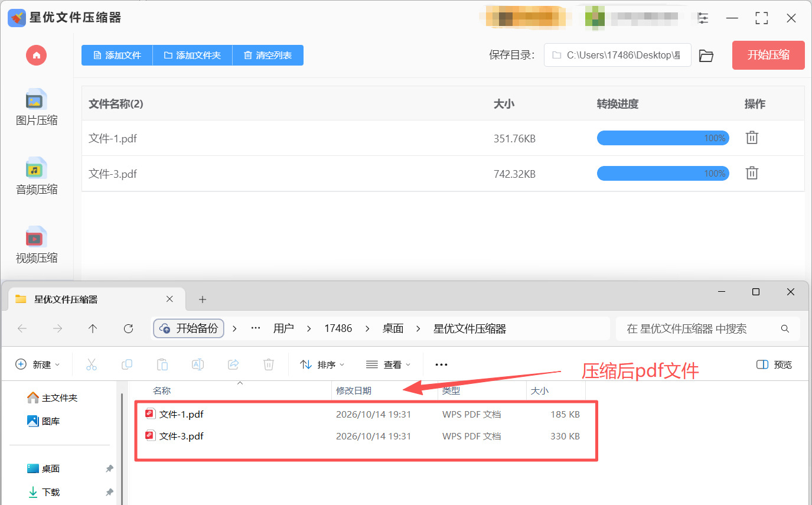Open a new Explorer tab
Screen dimensions: 812x505
[x=203, y=299]
